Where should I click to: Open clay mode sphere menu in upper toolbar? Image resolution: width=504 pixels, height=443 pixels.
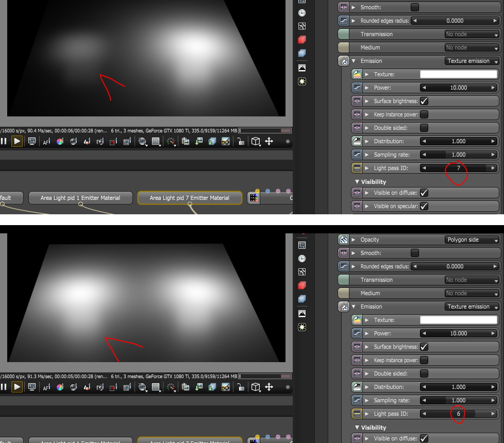point(142,141)
